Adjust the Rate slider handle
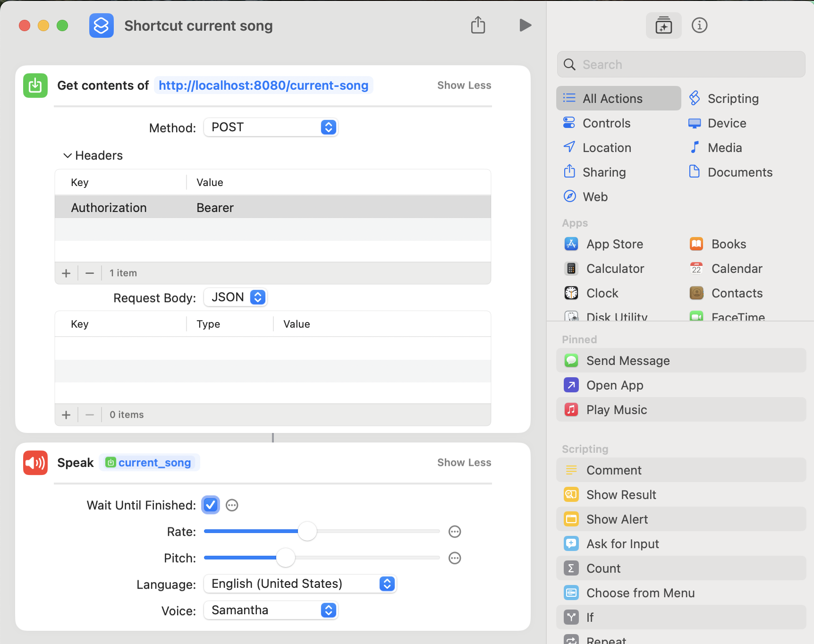 click(307, 532)
